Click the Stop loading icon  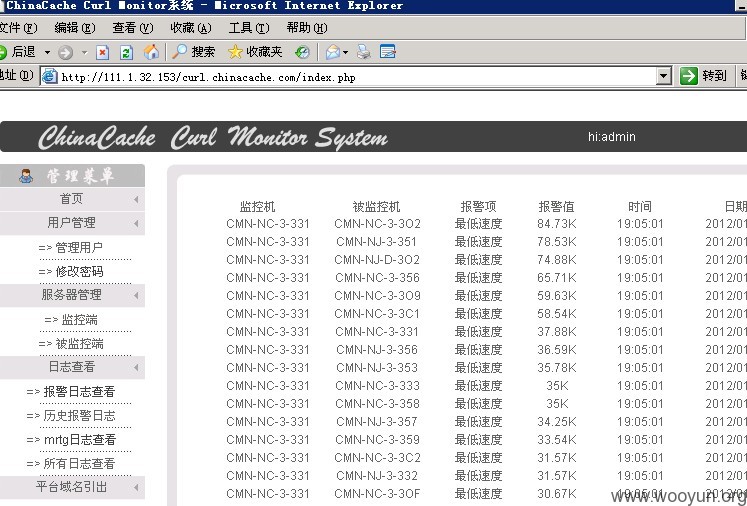pos(102,52)
